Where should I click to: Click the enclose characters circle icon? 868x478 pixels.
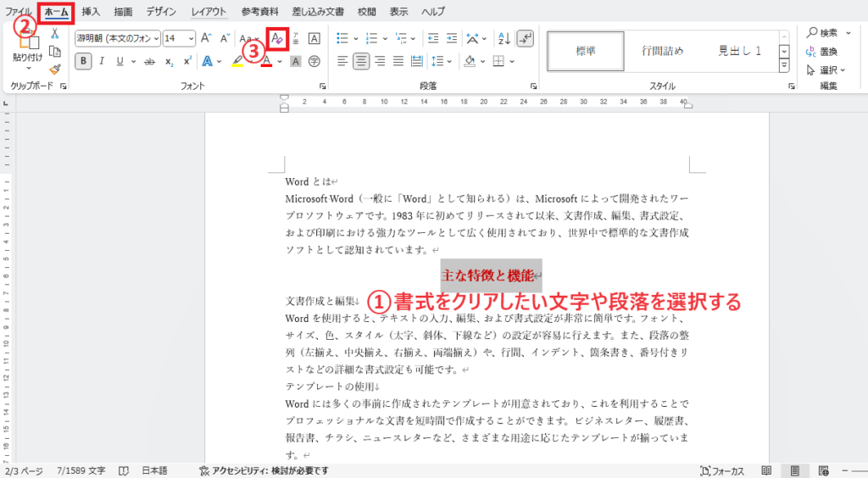[314, 61]
